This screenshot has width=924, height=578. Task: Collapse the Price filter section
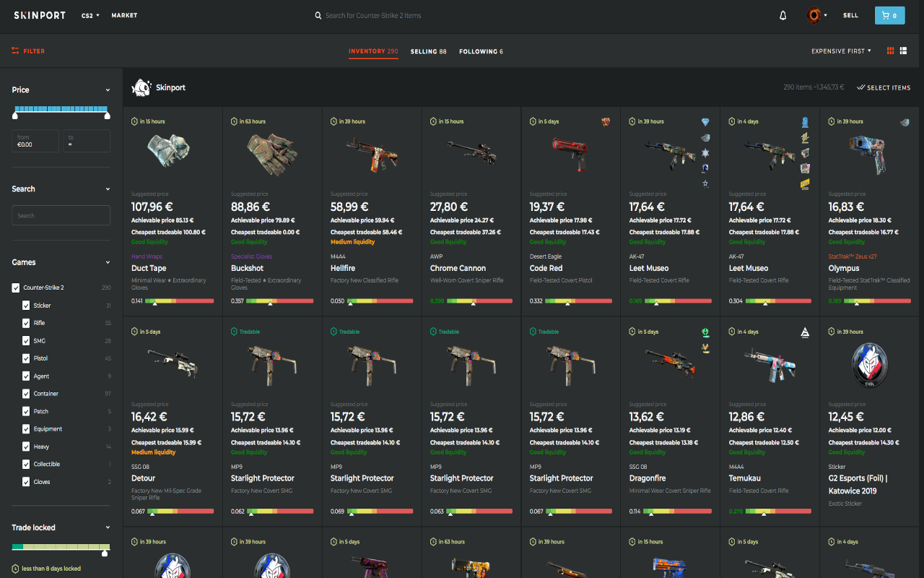point(108,90)
